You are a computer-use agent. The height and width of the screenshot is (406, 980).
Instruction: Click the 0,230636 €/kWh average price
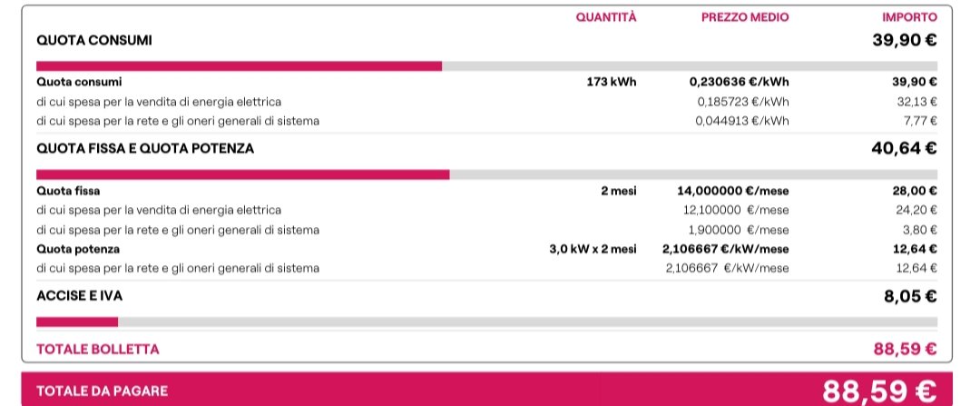point(739,82)
